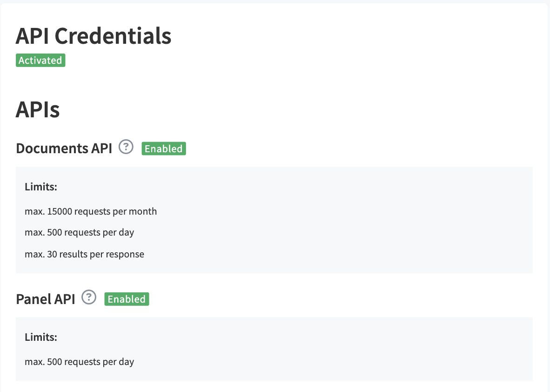Open the Panel API help question-mark icon
550x392 pixels.
pyautogui.click(x=89, y=297)
